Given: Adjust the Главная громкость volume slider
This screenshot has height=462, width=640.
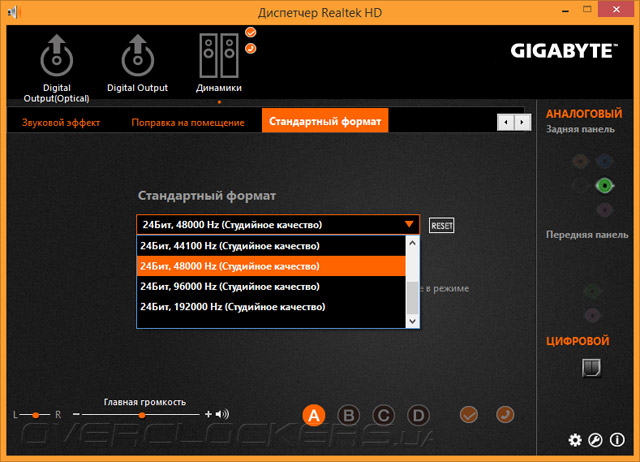Looking at the screenshot, I should 141,415.
